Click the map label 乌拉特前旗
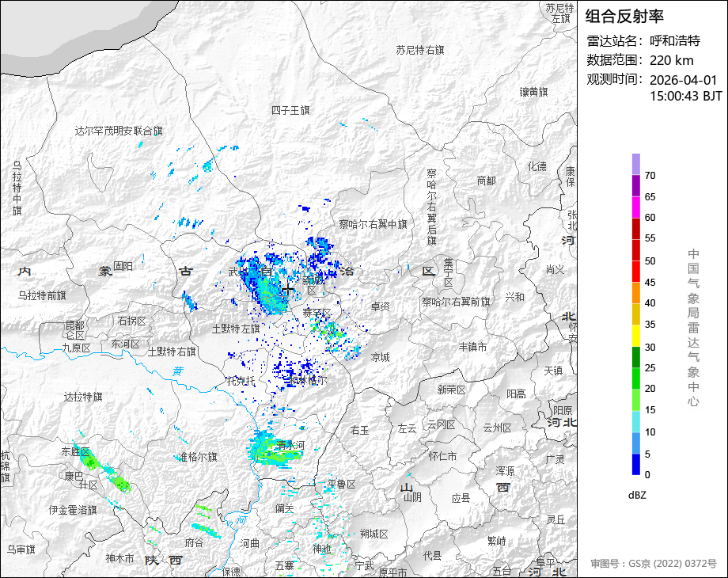 pyautogui.click(x=42, y=295)
